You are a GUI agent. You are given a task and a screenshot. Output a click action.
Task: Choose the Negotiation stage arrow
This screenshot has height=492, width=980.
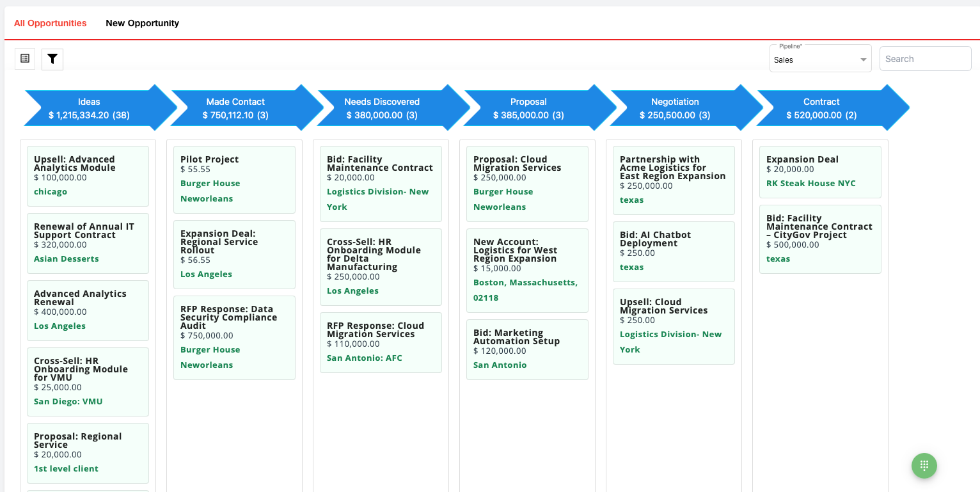pyautogui.click(x=675, y=108)
